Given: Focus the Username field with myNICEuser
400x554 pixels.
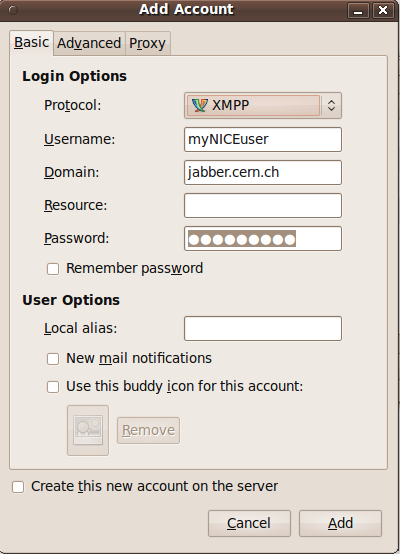Looking at the screenshot, I should tap(263, 140).
